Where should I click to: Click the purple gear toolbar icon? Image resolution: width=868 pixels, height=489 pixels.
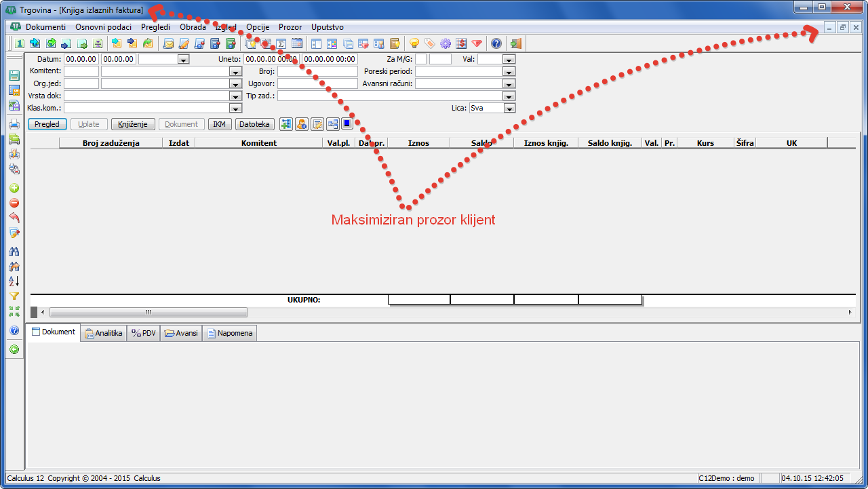445,43
